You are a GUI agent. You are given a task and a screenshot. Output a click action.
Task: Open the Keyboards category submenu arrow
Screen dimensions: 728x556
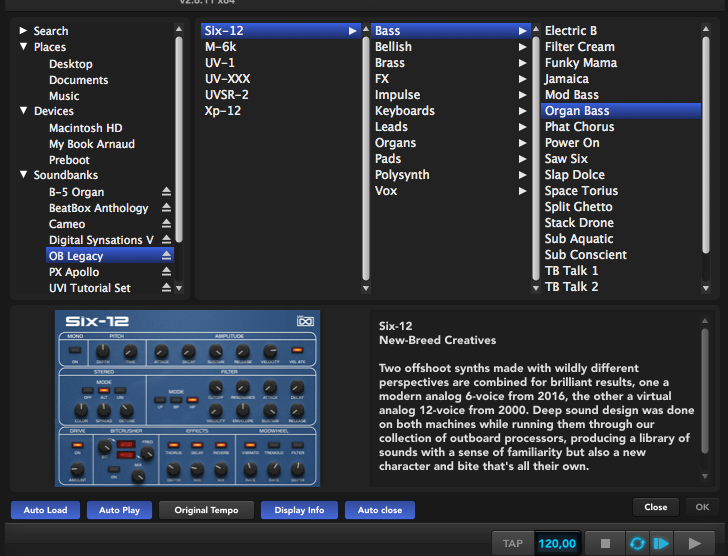522,111
